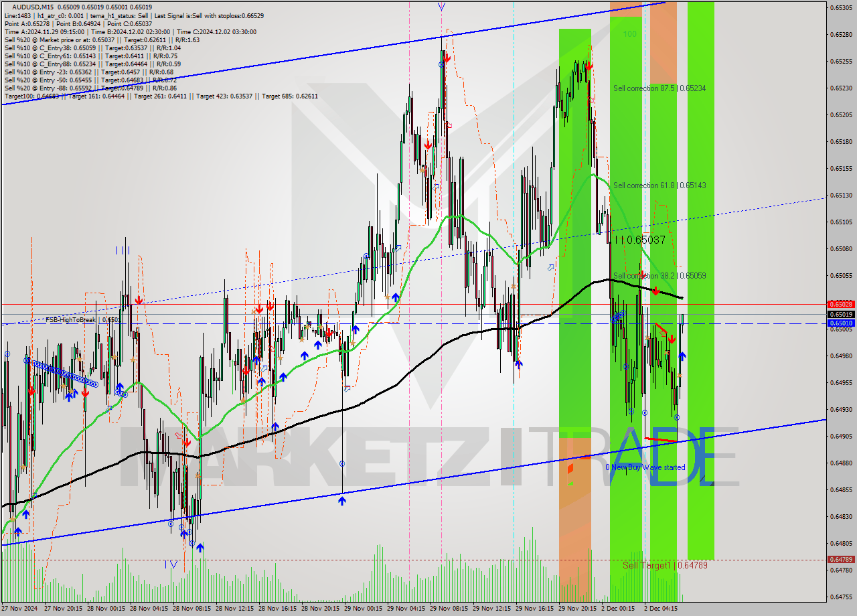
Task: Click the 0.65080 price axis value
Action: tap(841, 248)
